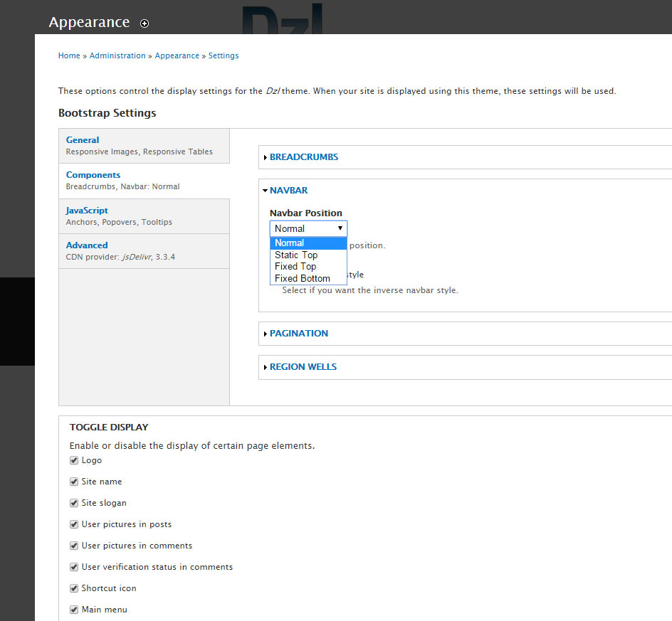Screen dimensions: 672x621
Task: Click the plus shortcut icon beside Appearance
Action: 145,23
